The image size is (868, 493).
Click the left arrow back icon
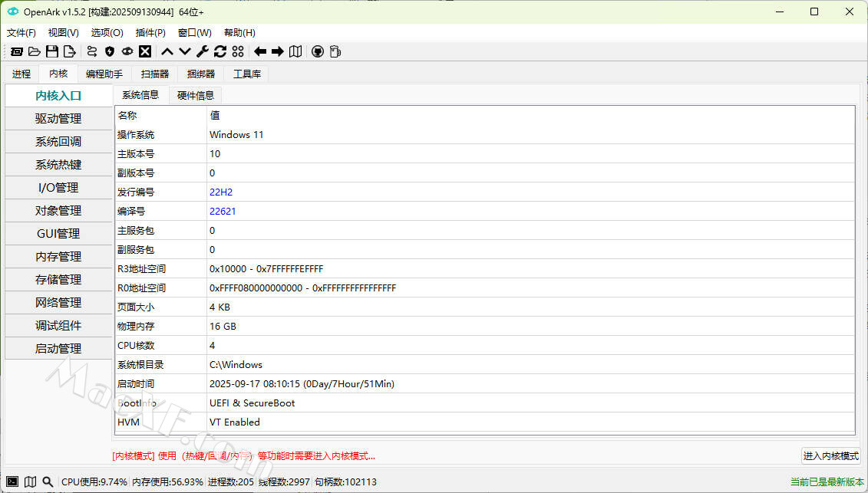coord(260,51)
